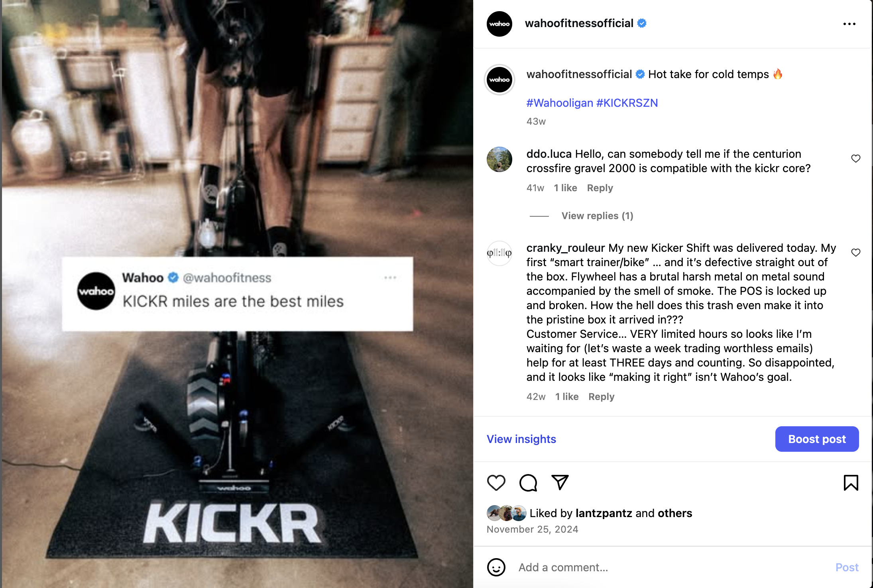Open the comment bubble icon

click(528, 483)
